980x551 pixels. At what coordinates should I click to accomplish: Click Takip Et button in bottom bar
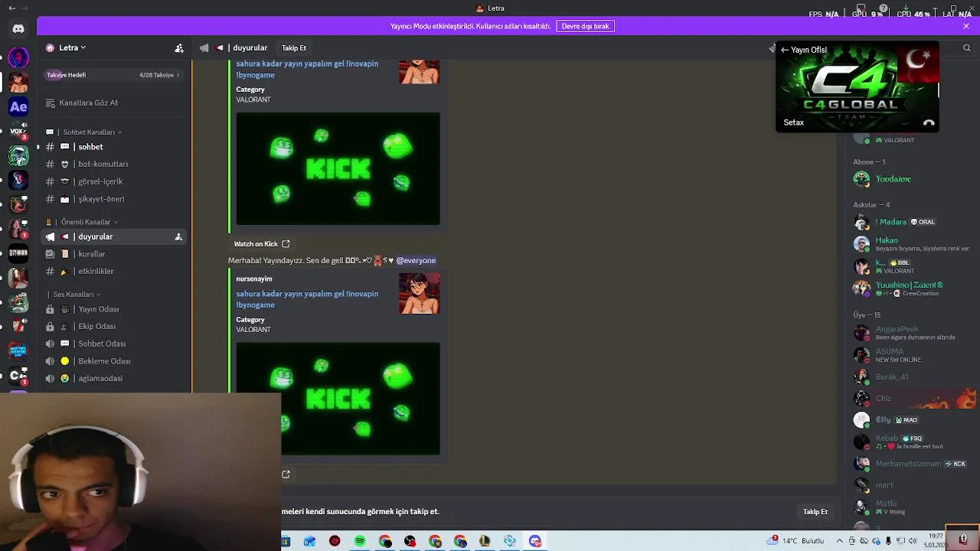click(x=815, y=512)
